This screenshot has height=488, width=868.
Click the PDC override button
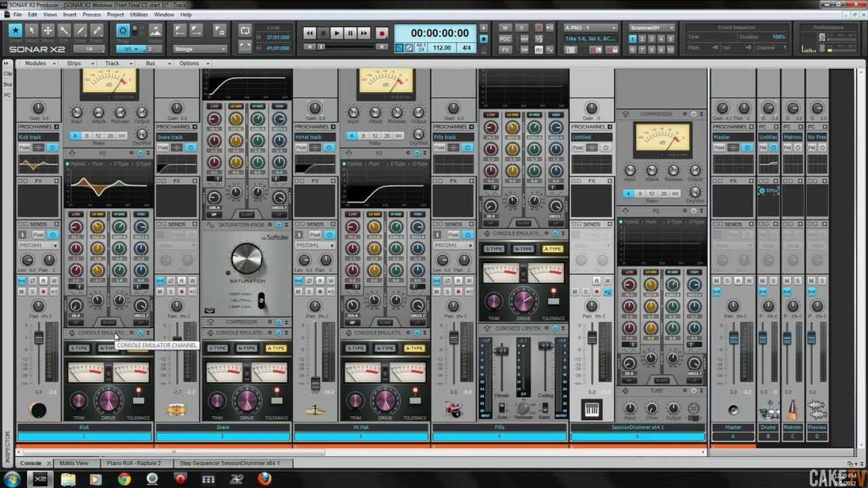pyautogui.click(x=505, y=39)
